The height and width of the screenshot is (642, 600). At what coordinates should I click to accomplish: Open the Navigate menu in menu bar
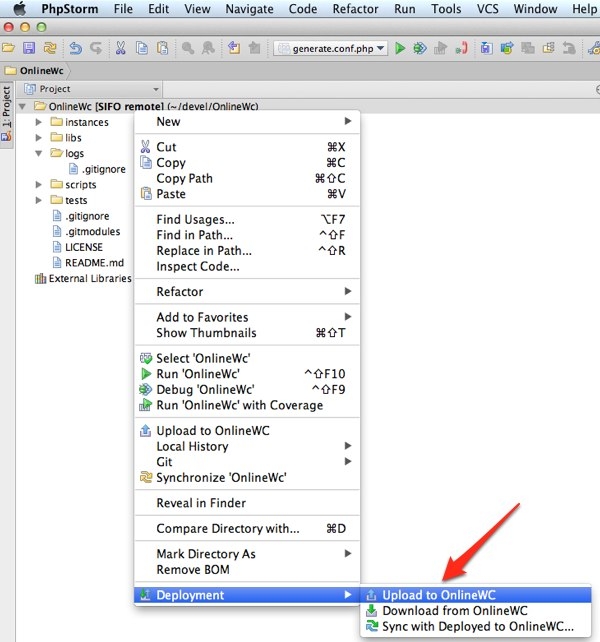point(249,9)
